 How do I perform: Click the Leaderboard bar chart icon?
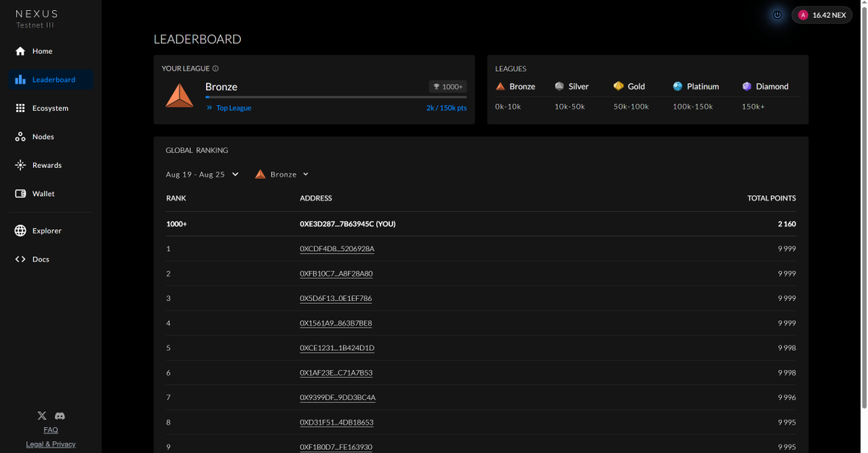coord(20,80)
